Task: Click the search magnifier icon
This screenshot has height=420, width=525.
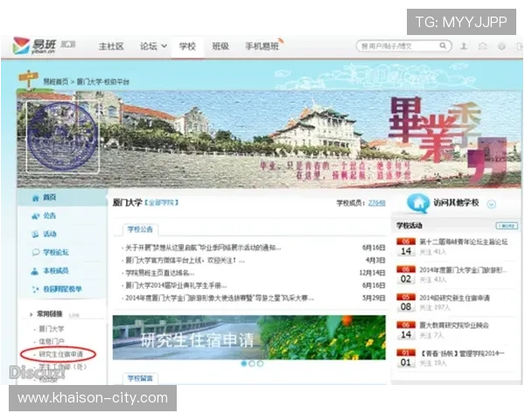Action: [443, 45]
